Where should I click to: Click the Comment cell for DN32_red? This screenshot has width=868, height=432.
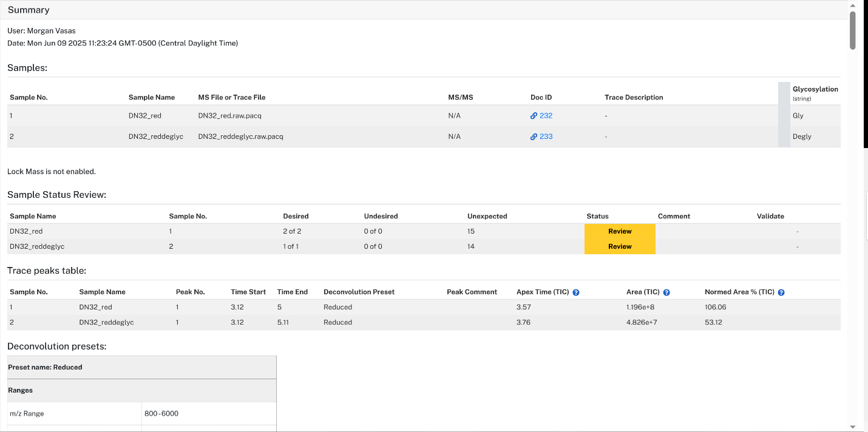[x=705, y=231]
